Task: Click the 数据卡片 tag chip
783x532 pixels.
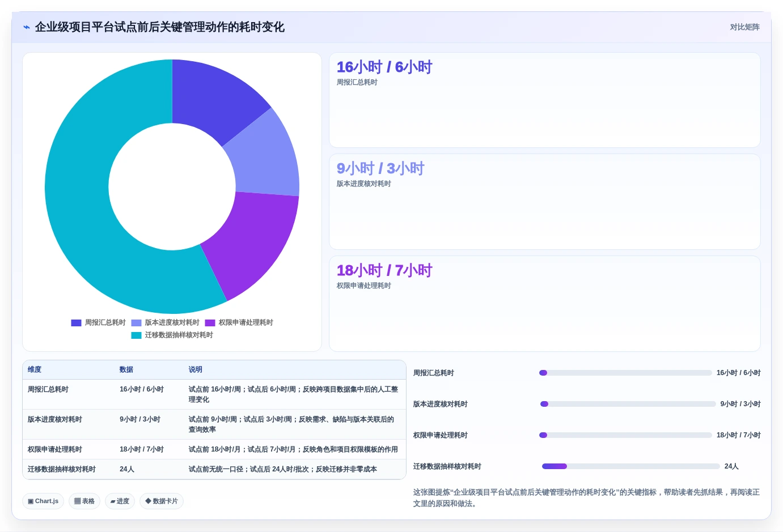Action: [x=162, y=501]
